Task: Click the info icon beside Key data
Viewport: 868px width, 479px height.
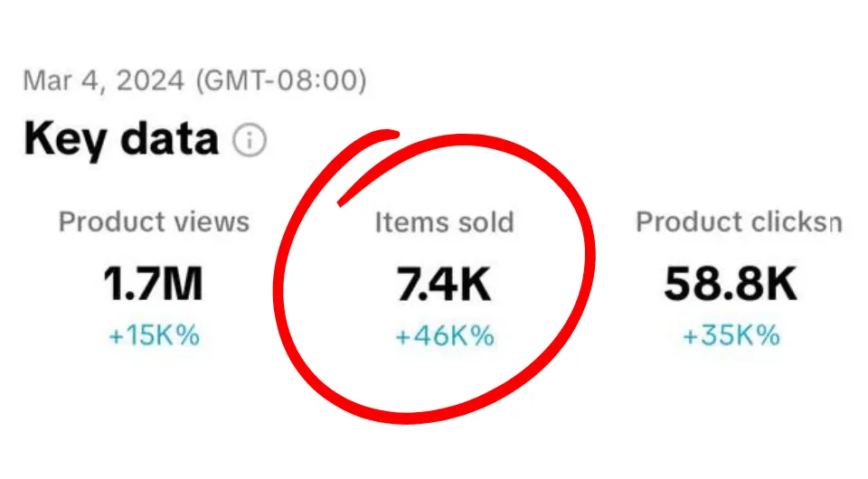Action: (x=250, y=140)
